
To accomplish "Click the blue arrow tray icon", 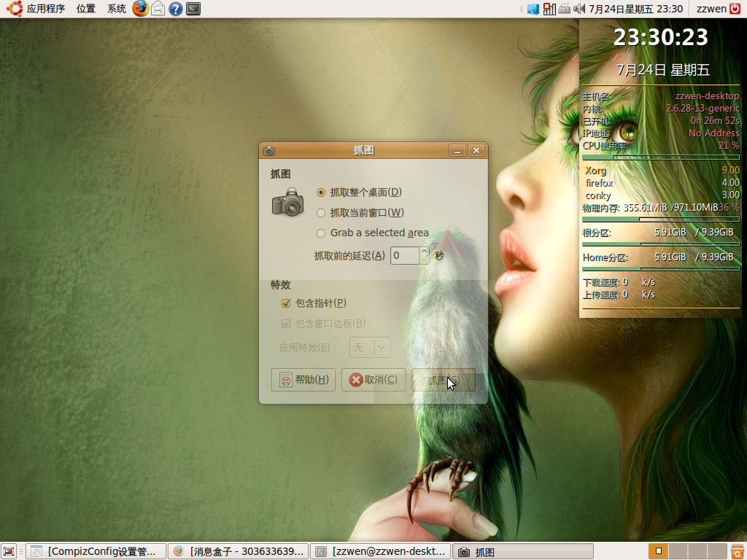I will pyautogui.click(x=533, y=9).
